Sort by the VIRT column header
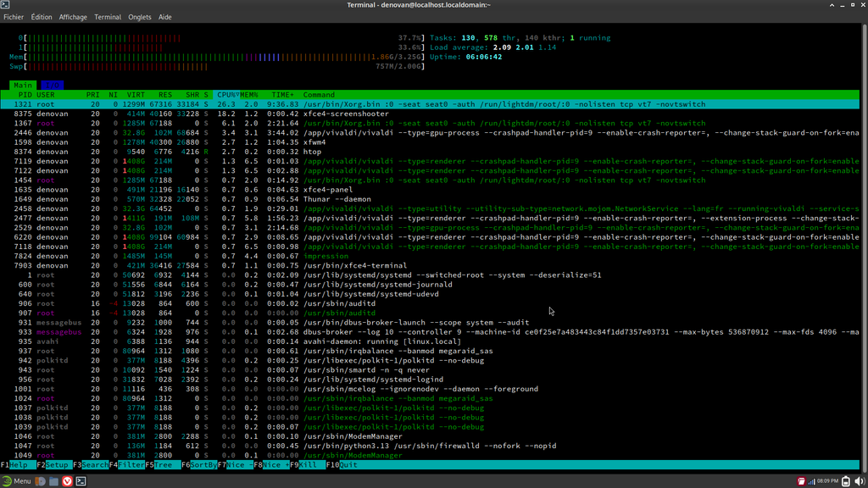868x488 pixels. [136, 95]
